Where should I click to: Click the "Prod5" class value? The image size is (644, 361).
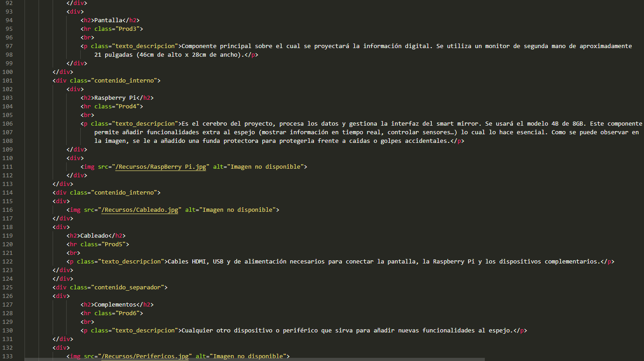point(113,244)
